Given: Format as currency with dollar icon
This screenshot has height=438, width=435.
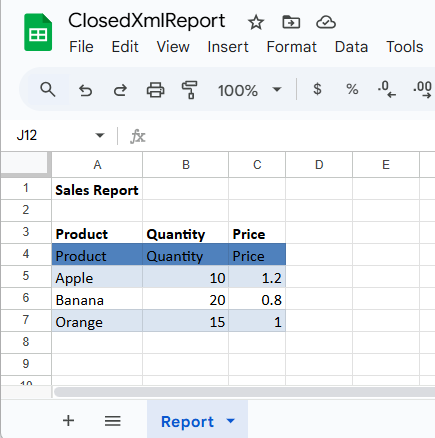Looking at the screenshot, I should pyautogui.click(x=317, y=89).
